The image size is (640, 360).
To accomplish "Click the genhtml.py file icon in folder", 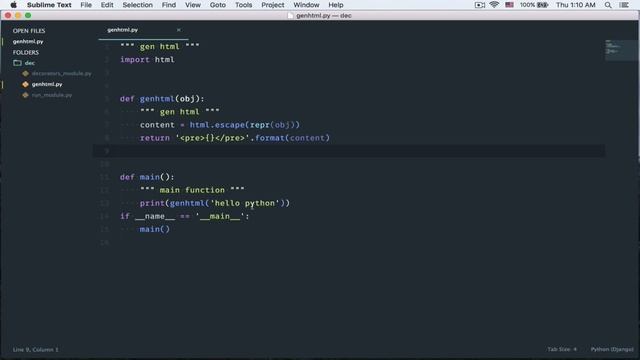I will (x=25, y=84).
